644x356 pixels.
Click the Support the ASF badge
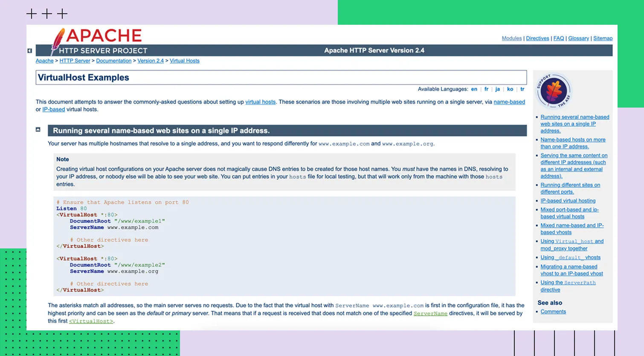tap(554, 91)
